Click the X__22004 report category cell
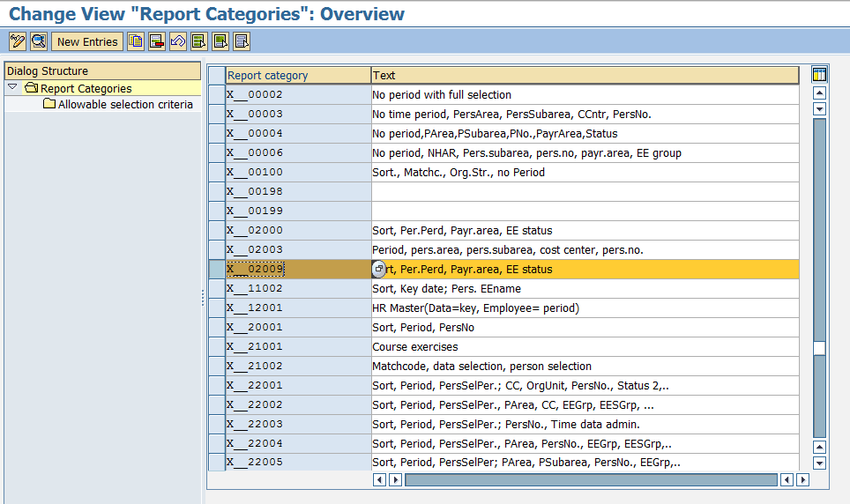 coord(298,443)
